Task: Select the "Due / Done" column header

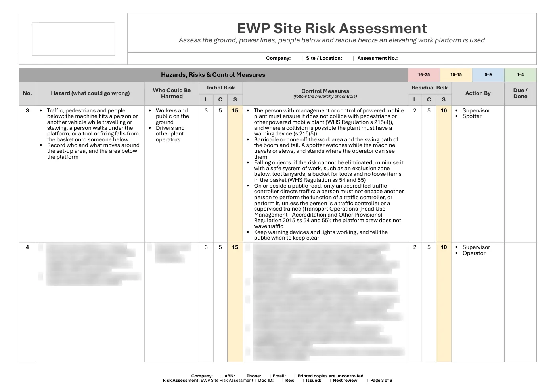Action: pos(520,93)
